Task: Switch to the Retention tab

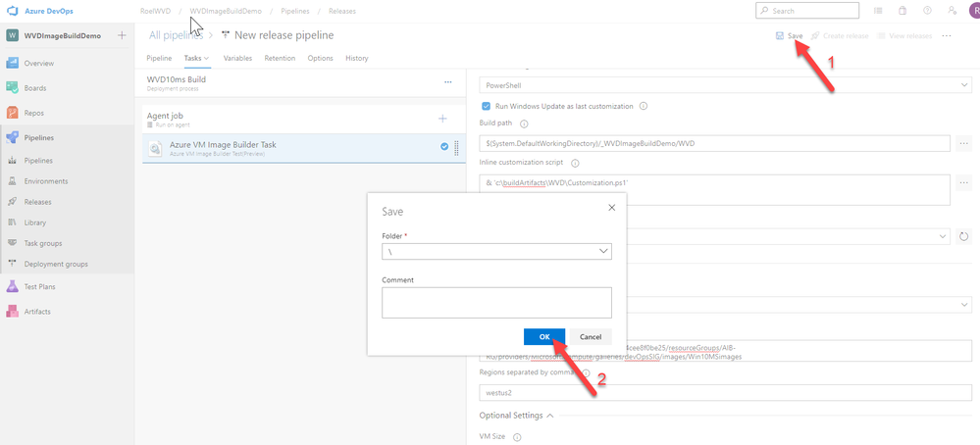Action: click(280, 58)
